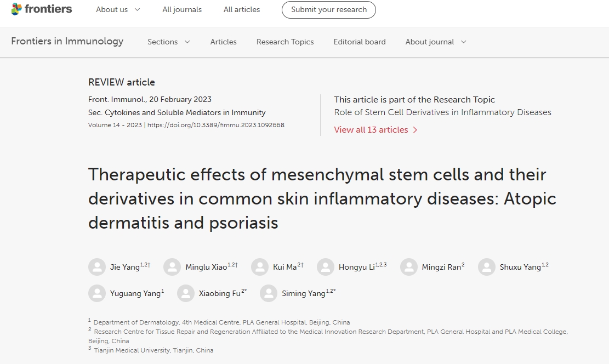This screenshot has height=364, width=609.
Task: Open the article DOI link
Action: pos(216,125)
